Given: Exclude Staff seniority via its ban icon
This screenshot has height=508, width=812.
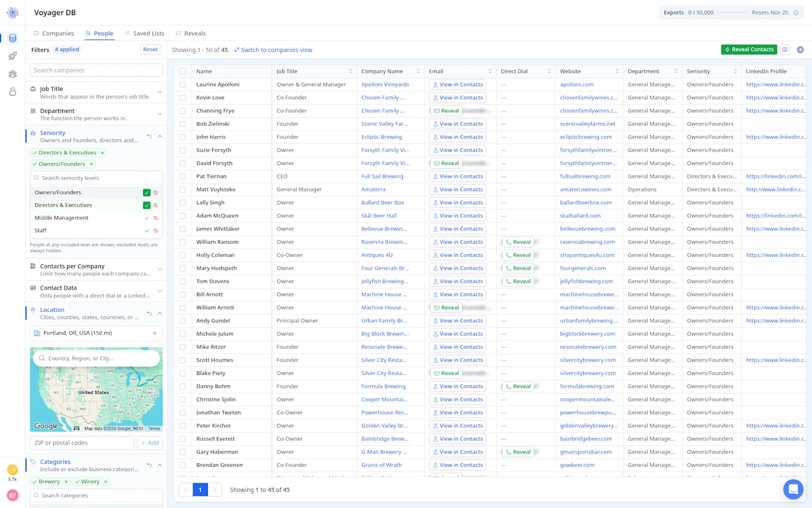Looking at the screenshot, I should tap(156, 230).
